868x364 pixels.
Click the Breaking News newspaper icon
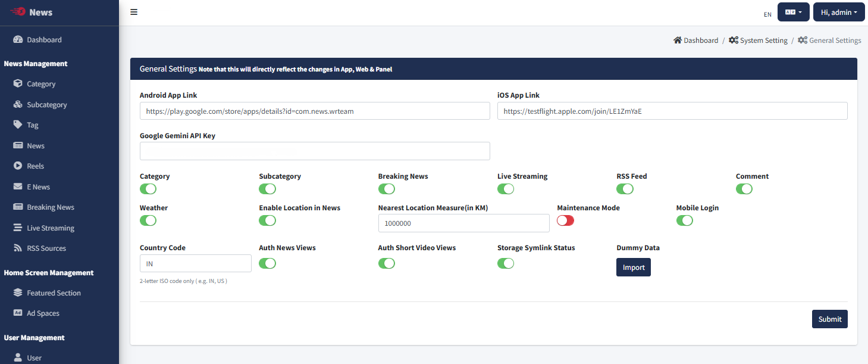click(x=18, y=207)
